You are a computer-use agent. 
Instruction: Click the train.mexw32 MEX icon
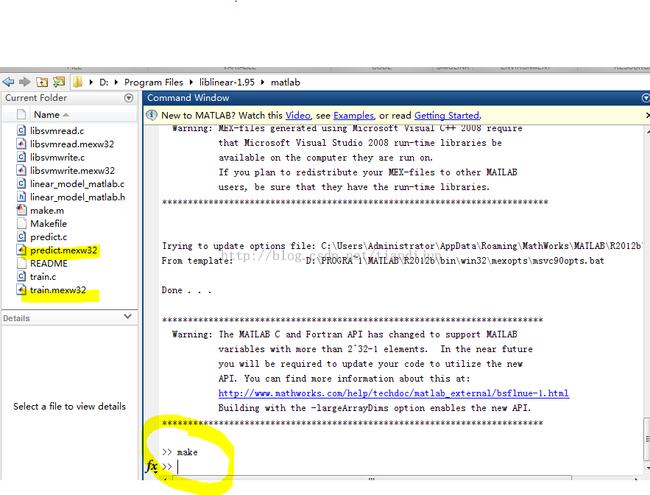pyautogui.click(x=21, y=290)
